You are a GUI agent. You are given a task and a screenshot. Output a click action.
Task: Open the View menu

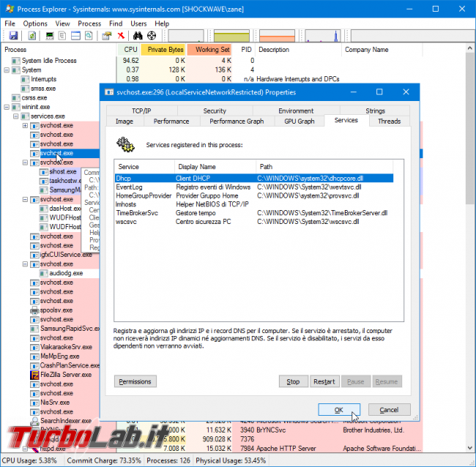pyautogui.click(x=62, y=23)
